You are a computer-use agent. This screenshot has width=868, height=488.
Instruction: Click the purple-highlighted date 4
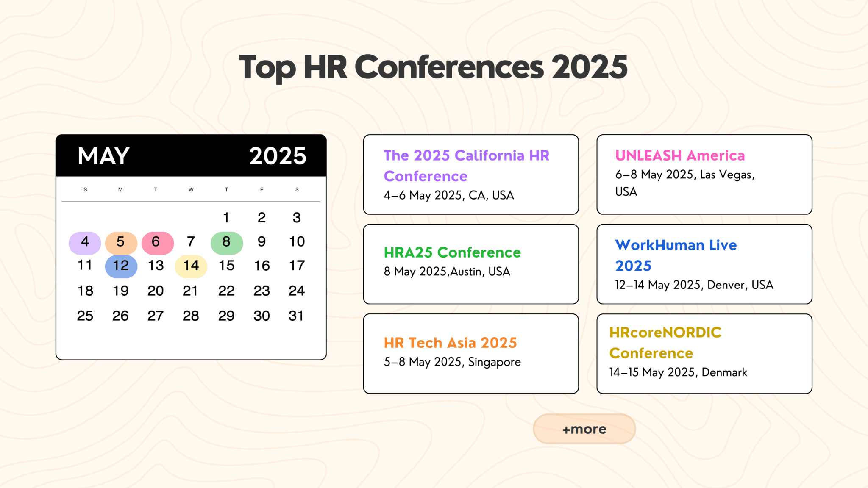tap(85, 241)
